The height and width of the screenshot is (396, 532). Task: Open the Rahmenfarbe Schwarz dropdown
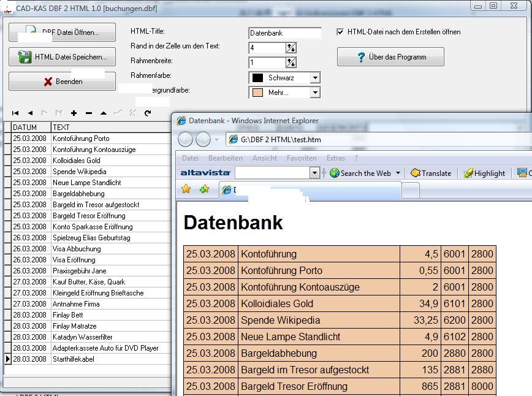coord(314,78)
